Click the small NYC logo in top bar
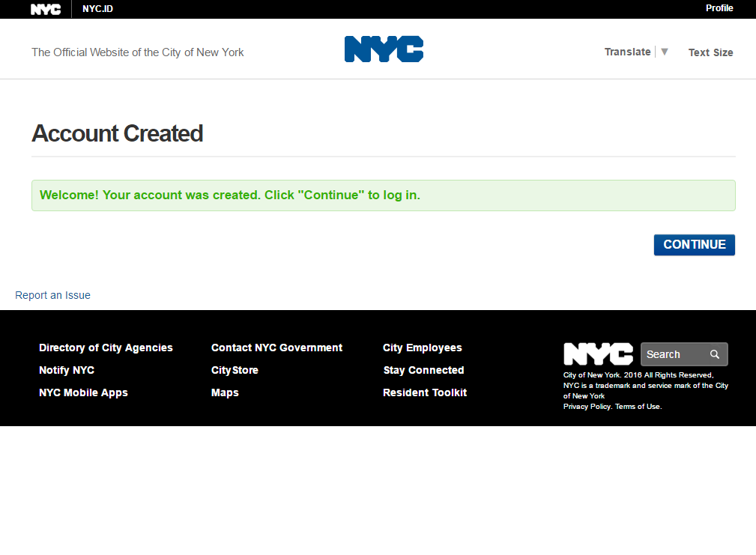Image resolution: width=756 pixels, height=555 pixels. [x=46, y=9]
